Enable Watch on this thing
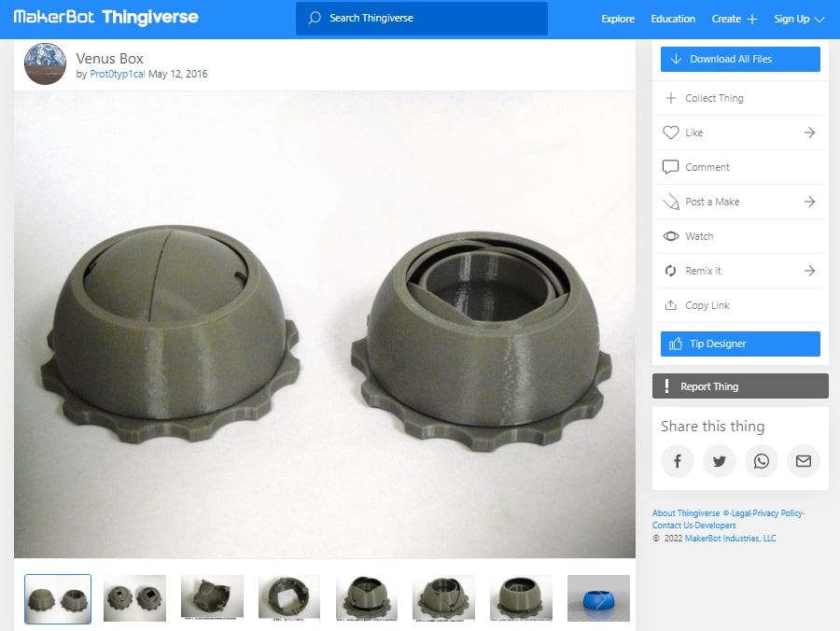Viewport: 840px width, 631px height. (x=670, y=236)
